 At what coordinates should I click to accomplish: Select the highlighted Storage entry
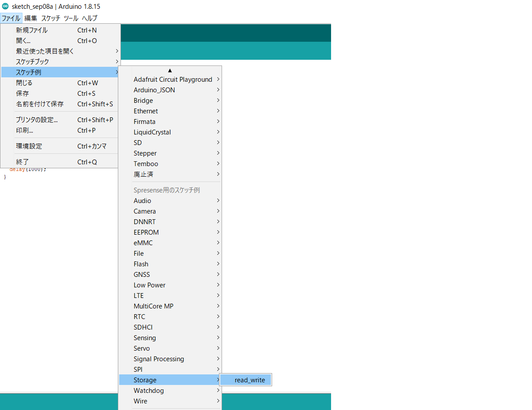coord(170,380)
